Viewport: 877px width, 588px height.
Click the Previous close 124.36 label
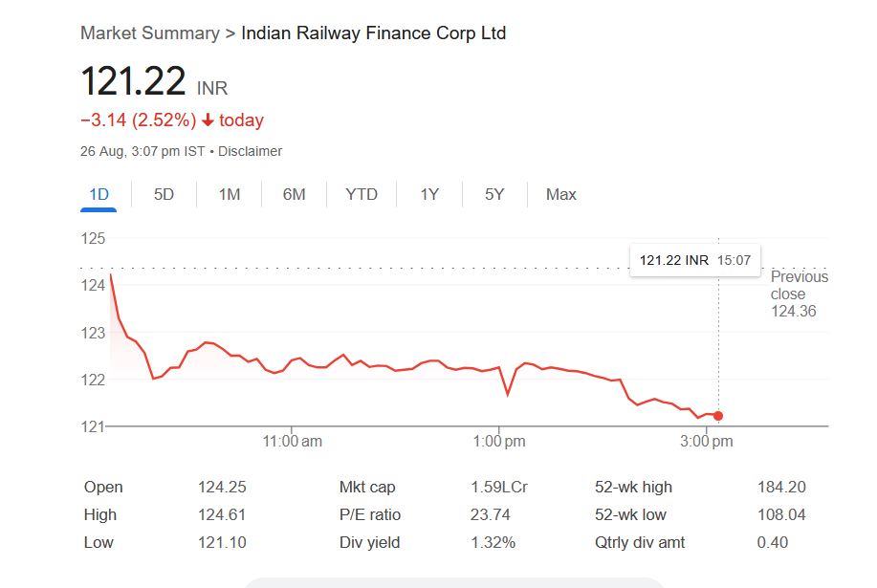[x=799, y=294]
